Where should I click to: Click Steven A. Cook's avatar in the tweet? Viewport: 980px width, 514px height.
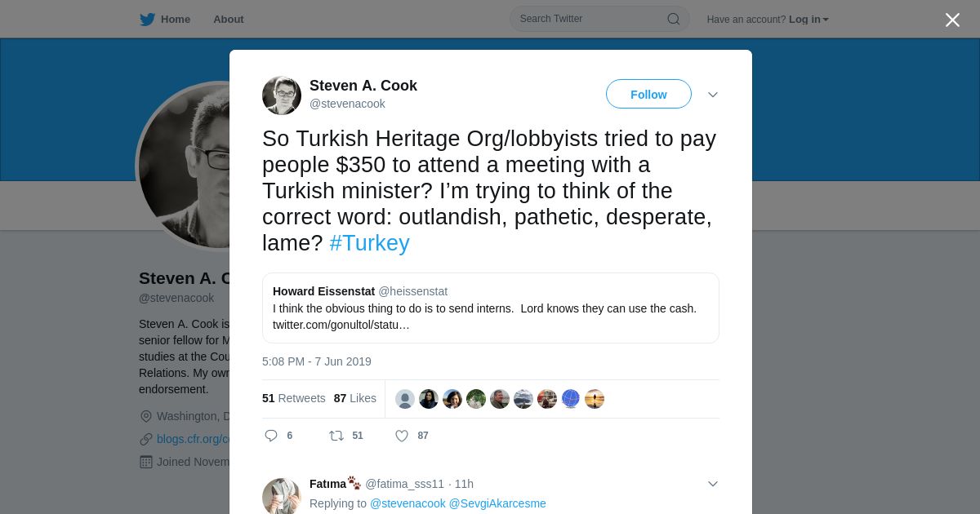282,95
